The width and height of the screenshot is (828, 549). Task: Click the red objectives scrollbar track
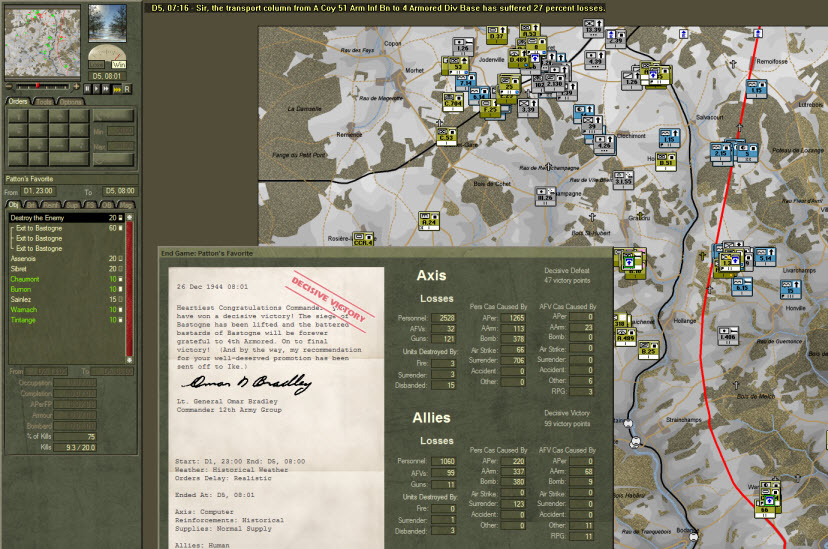click(x=129, y=288)
